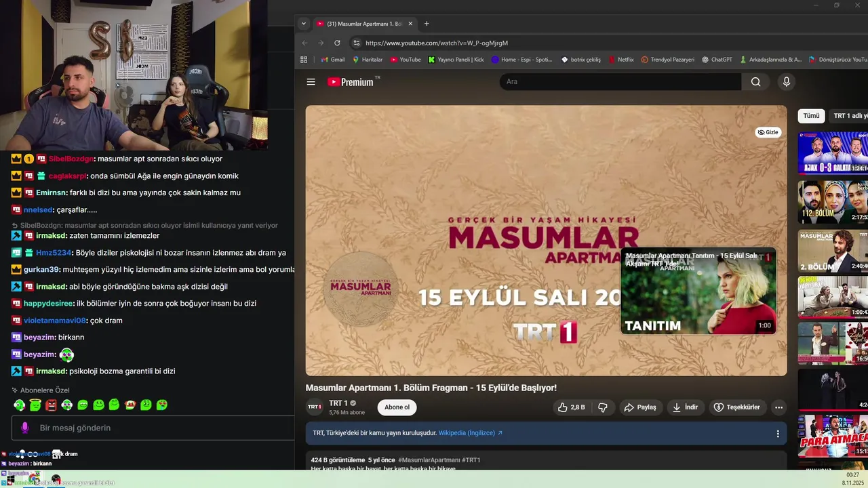The image size is (868, 488).
Task: Open the Gmail bookmark
Action: tap(333, 60)
